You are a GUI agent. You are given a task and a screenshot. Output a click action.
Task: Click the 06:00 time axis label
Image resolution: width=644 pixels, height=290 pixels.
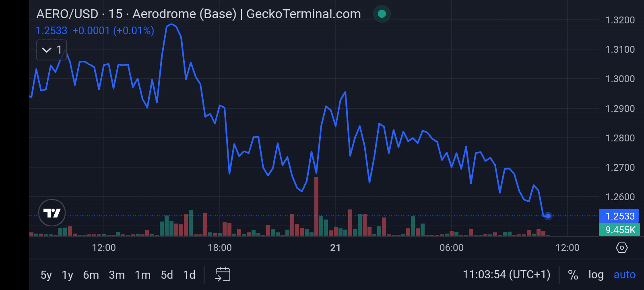click(x=452, y=248)
